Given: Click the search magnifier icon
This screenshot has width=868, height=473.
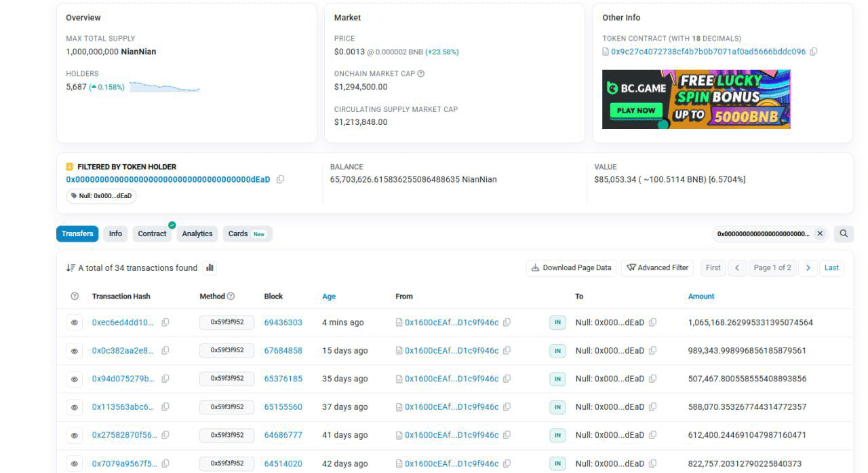Looking at the screenshot, I should (844, 233).
